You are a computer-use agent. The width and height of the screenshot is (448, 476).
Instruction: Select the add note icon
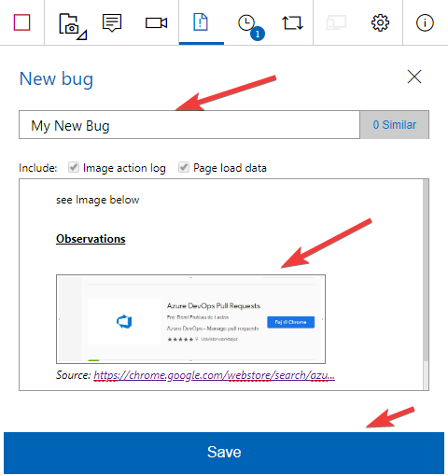pyautogui.click(x=112, y=22)
